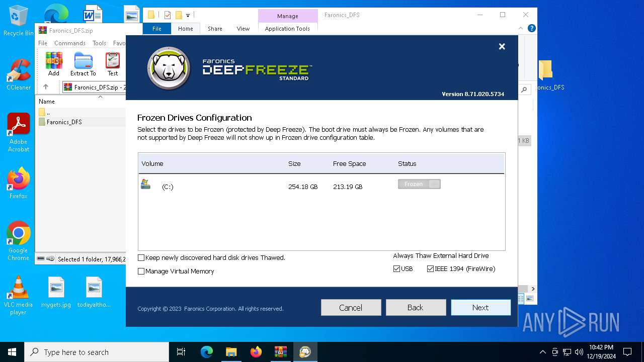
Task: Click the Name column header in WinRAR
Action: (x=47, y=102)
